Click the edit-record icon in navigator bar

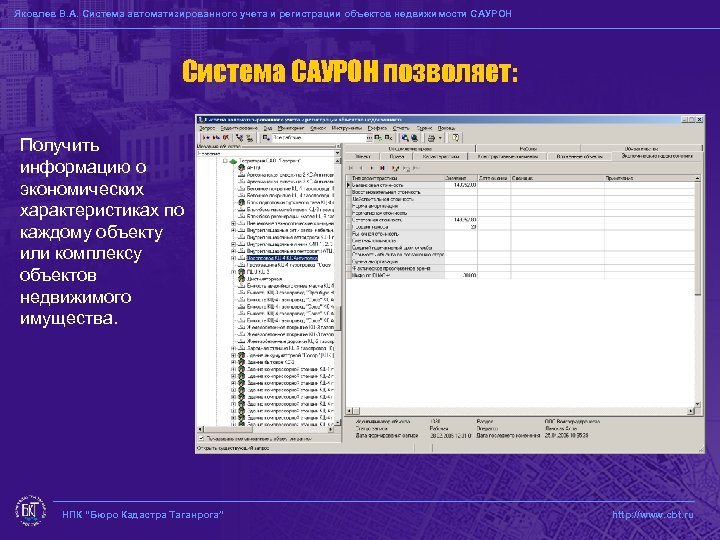click(x=395, y=168)
